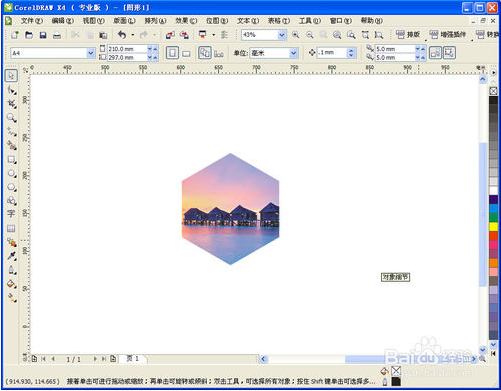Zoom to all objects icon

point(337,35)
